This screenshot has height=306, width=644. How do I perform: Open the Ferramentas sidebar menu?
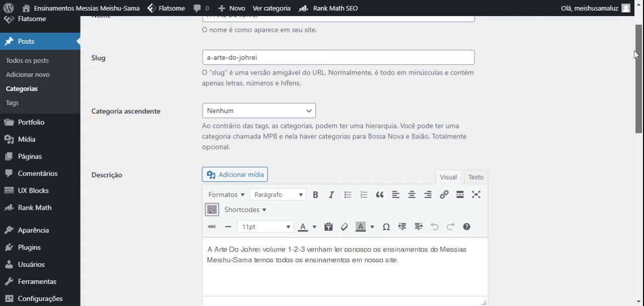[x=40, y=281]
